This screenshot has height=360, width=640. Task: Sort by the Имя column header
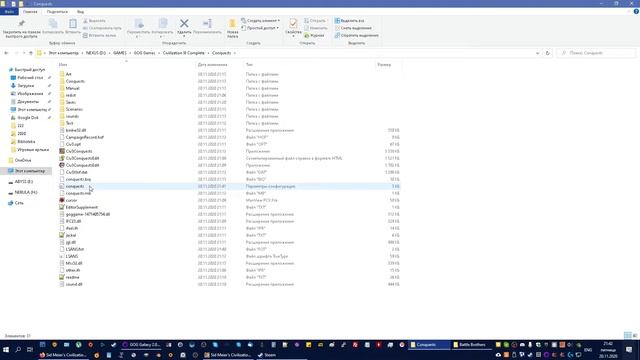click(x=63, y=64)
